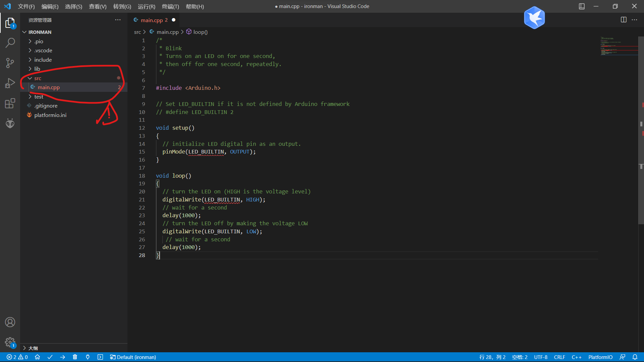Screen dimensions: 644x362
Task: Select the main.cpp editor tab
Action: pos(152,20)
